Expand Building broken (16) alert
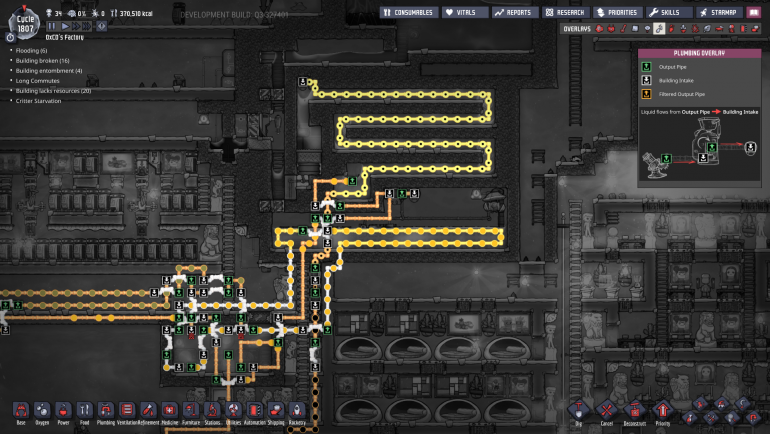 point(43,60)
